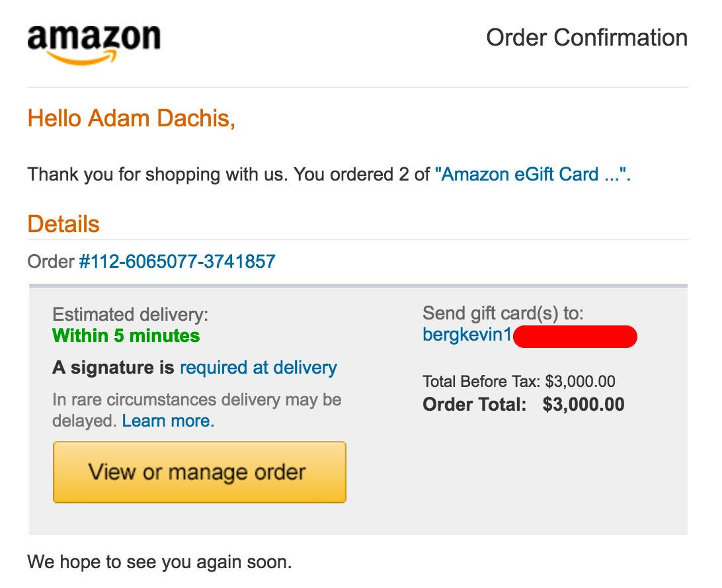
Task: Click the "Send gift card(s) to:" label
Action: point(503,313)
